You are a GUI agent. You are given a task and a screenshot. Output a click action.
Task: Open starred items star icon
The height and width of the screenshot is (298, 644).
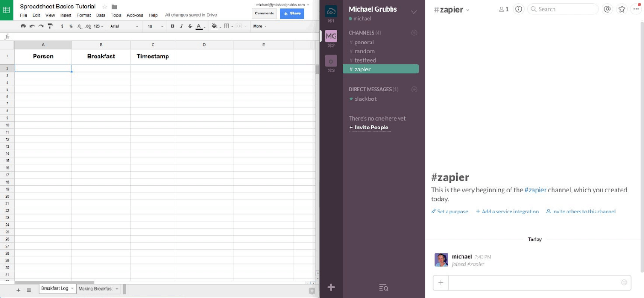click(x=622, y=9)
